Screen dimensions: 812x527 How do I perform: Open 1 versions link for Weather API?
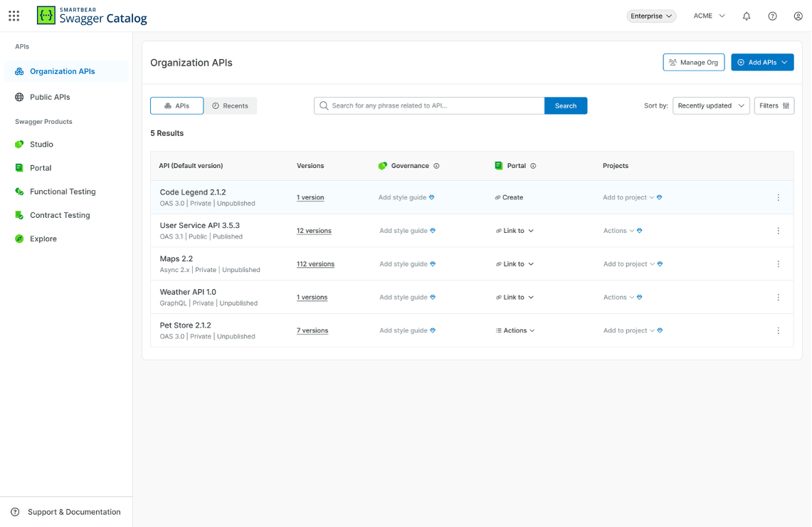pos(312,298)
